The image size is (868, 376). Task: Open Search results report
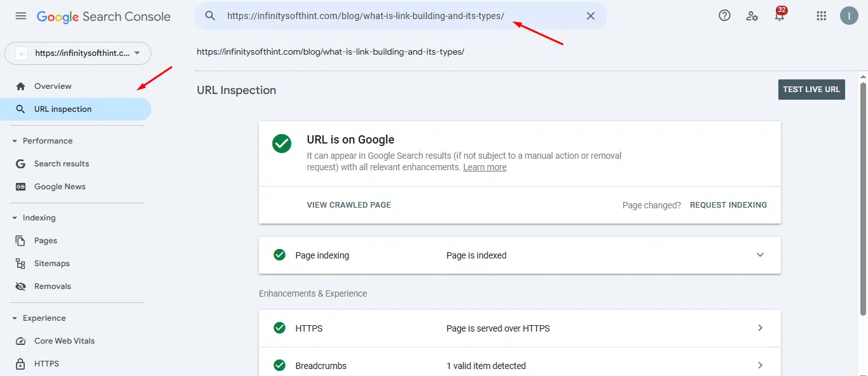tap(62, 164)
